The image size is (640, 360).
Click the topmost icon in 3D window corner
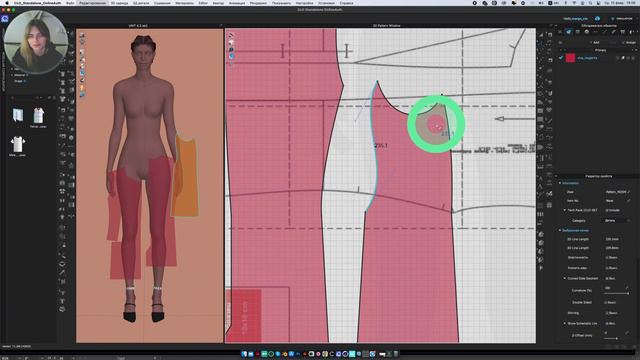click(x=82, y=36)
